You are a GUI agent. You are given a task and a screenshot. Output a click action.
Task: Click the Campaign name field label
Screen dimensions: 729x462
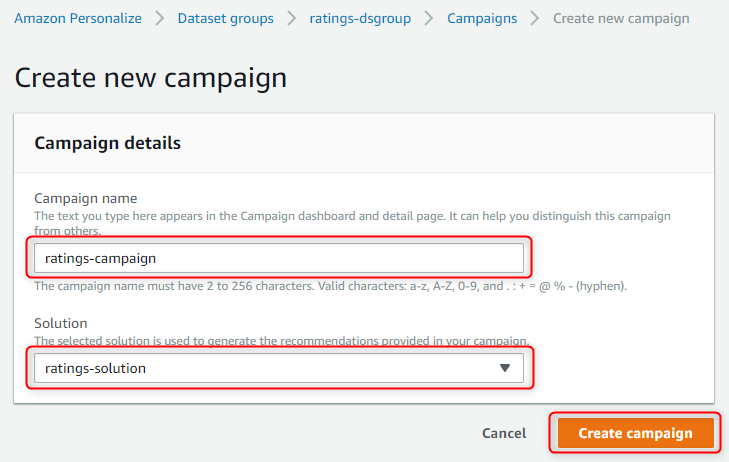pos(86,198)
